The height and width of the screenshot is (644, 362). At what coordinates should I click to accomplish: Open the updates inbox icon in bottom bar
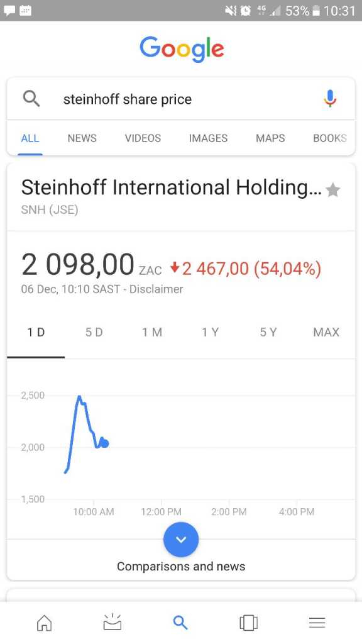tap(112, 622)
